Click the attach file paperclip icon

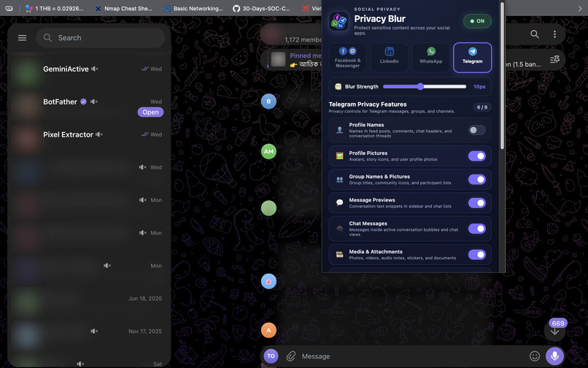(291, 356)
